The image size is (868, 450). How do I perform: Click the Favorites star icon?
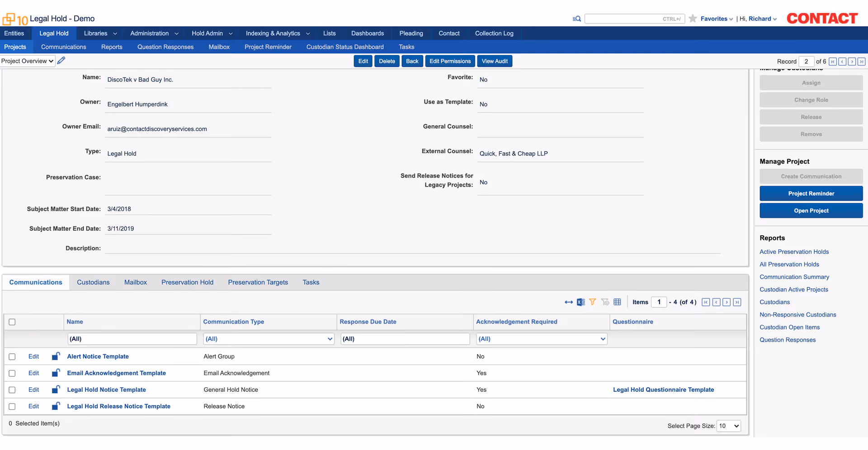click(693, 19)
